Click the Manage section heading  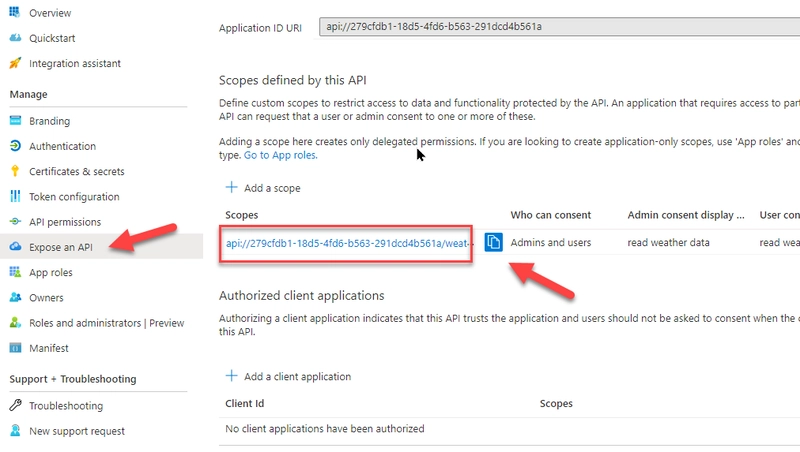click(x=28, y=94)
